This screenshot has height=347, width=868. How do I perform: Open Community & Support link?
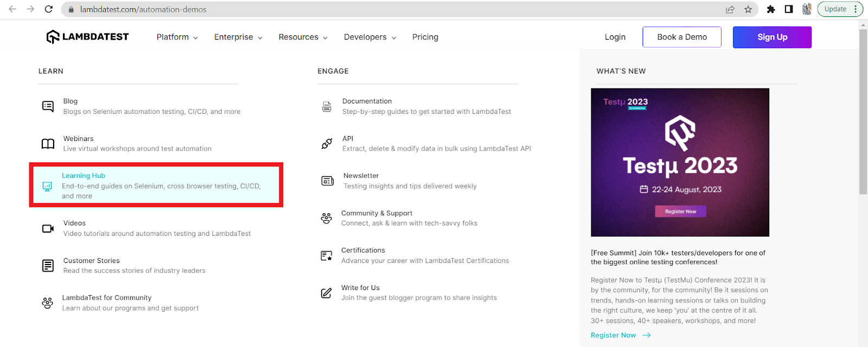tap(377, 213)
